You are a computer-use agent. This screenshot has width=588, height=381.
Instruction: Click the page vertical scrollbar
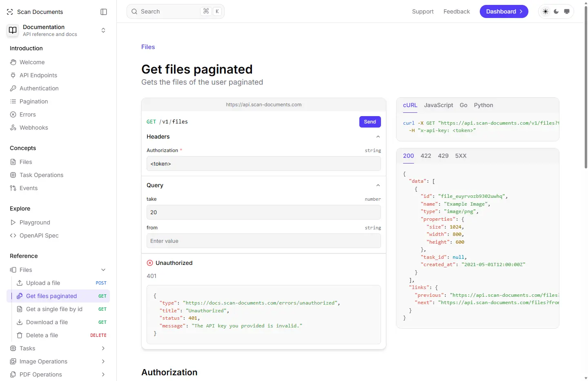tap(586, 87)
